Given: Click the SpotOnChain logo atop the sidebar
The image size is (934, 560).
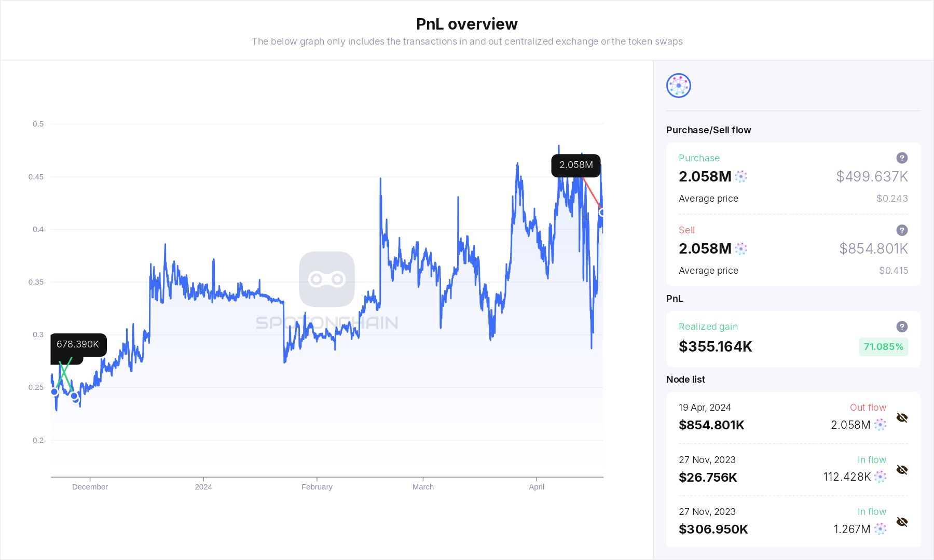Looking at the screenshot, I should (x=678, y=85).
